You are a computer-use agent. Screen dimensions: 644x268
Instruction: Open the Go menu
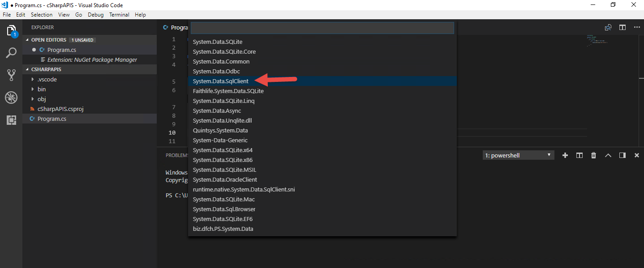click(79, 15)
